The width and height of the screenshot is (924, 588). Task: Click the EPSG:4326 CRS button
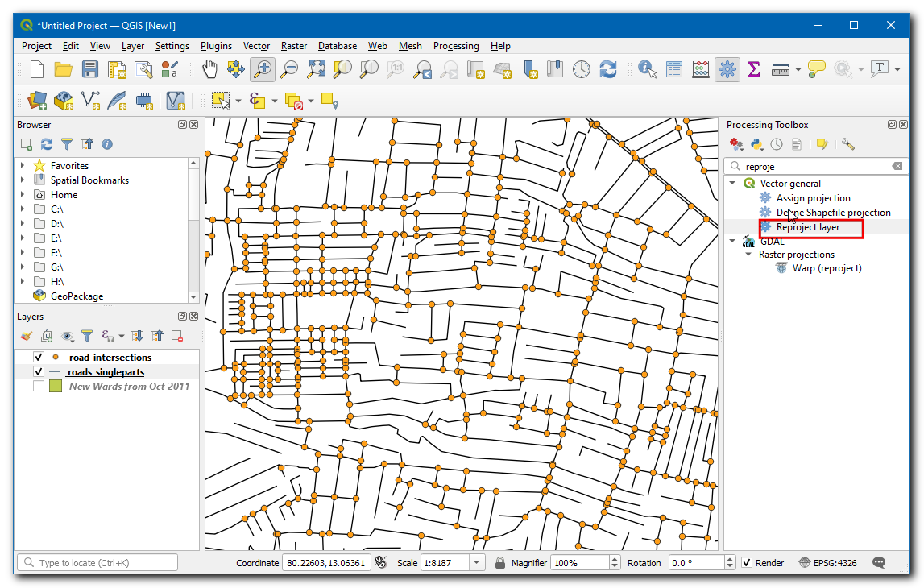[830, 563]
